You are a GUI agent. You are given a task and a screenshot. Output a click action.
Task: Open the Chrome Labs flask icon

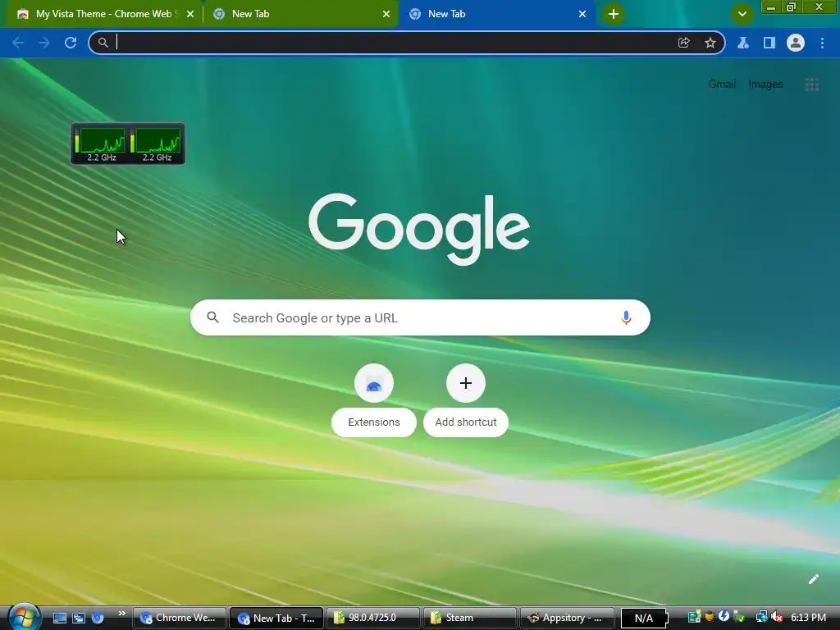pos(743,43)
